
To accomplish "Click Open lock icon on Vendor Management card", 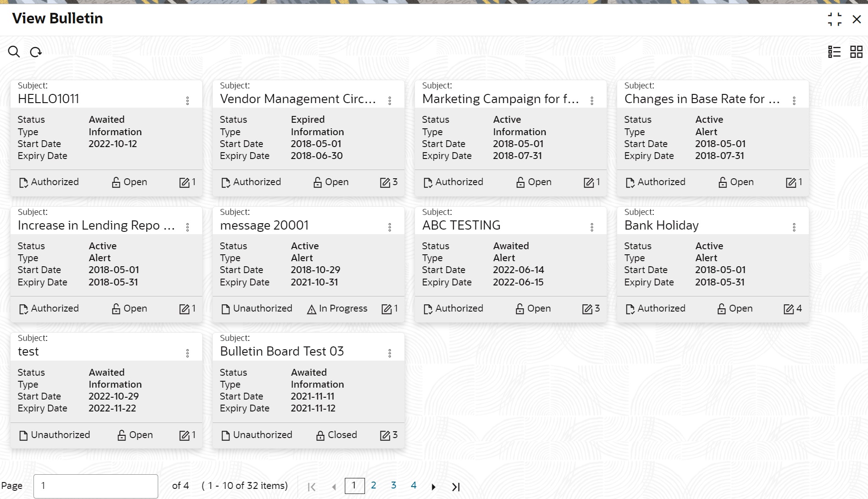I will [x=317, y=183].
